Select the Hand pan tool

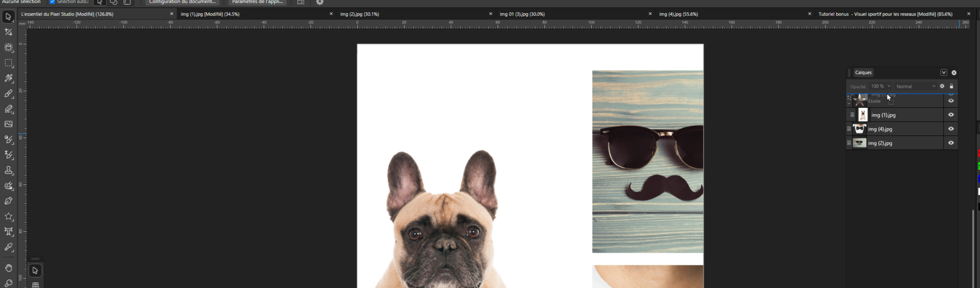[x=8, y=268]
